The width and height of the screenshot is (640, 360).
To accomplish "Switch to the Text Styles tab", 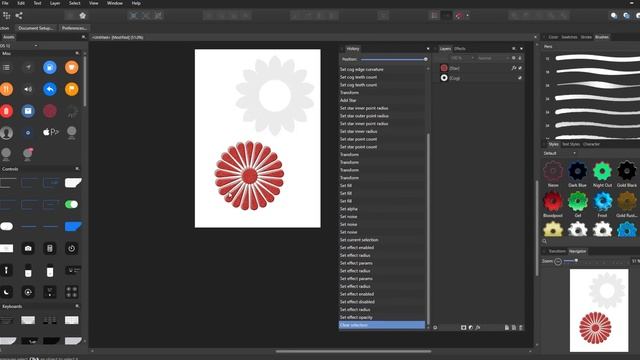I will [x=571, y=144].
